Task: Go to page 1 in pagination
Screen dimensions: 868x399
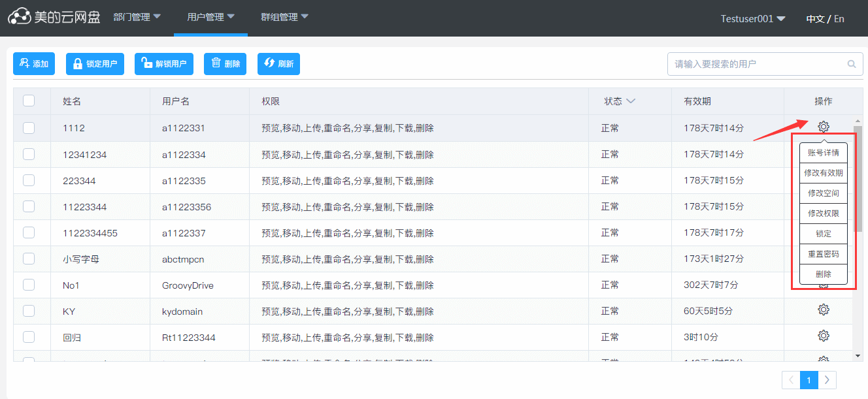Action: (x=809, y=380)
